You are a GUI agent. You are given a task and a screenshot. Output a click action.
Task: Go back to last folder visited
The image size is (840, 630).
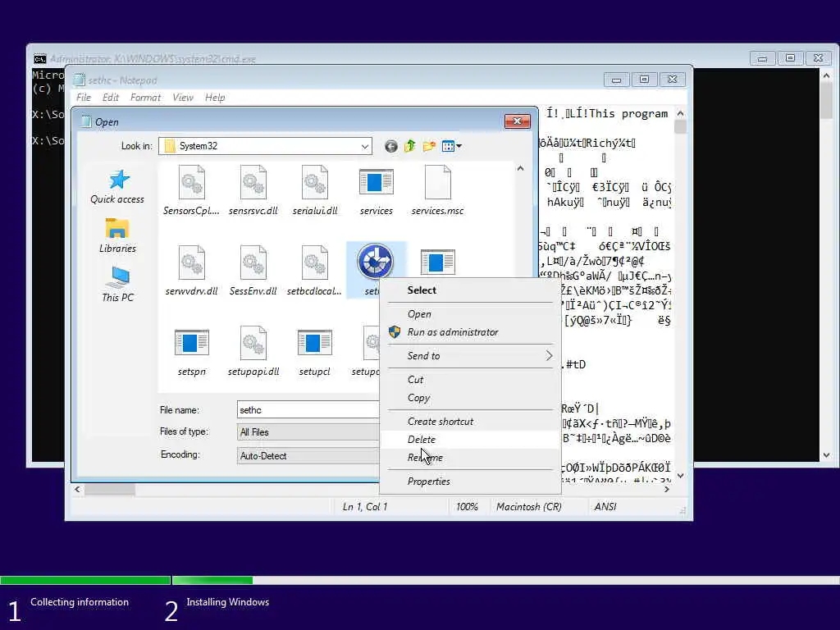391,146
